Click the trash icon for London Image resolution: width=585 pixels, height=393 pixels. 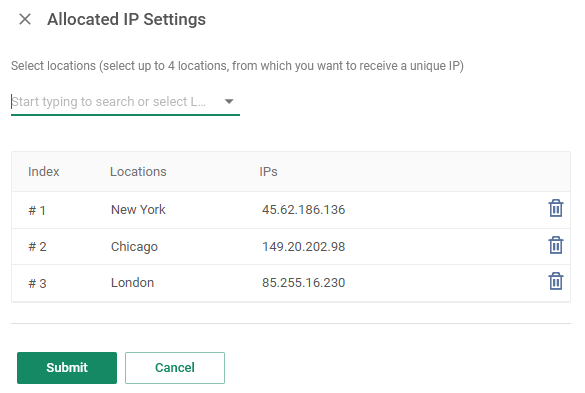pos(556,281)
